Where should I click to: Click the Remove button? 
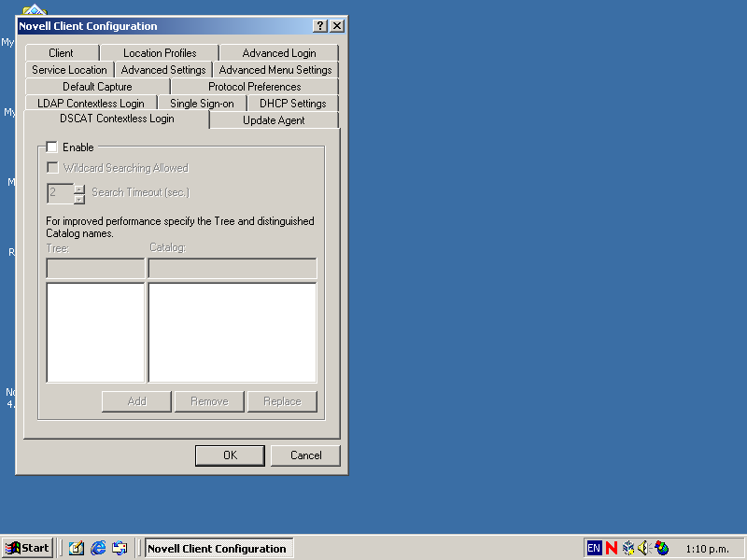209,401
